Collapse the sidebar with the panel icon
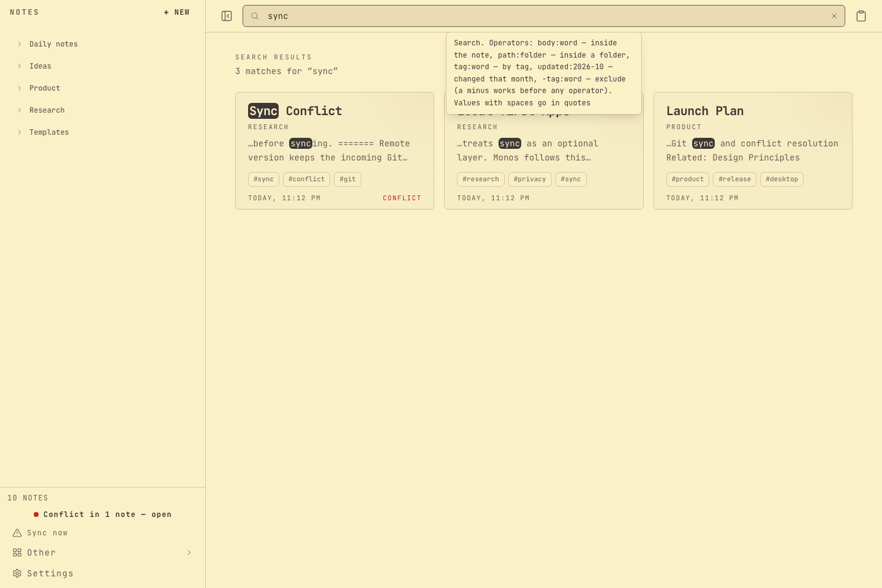This screenshot has height=588, width=882. click(227, 16)
